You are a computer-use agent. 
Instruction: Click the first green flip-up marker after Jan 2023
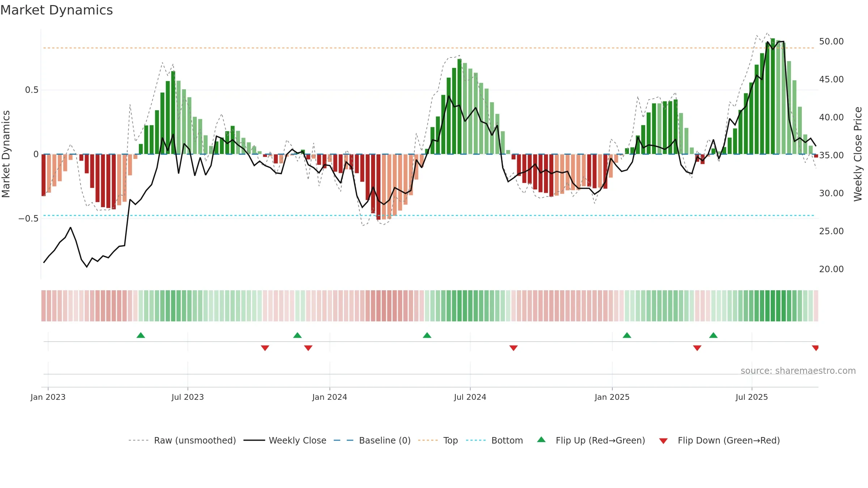click(x=141, y=335)
